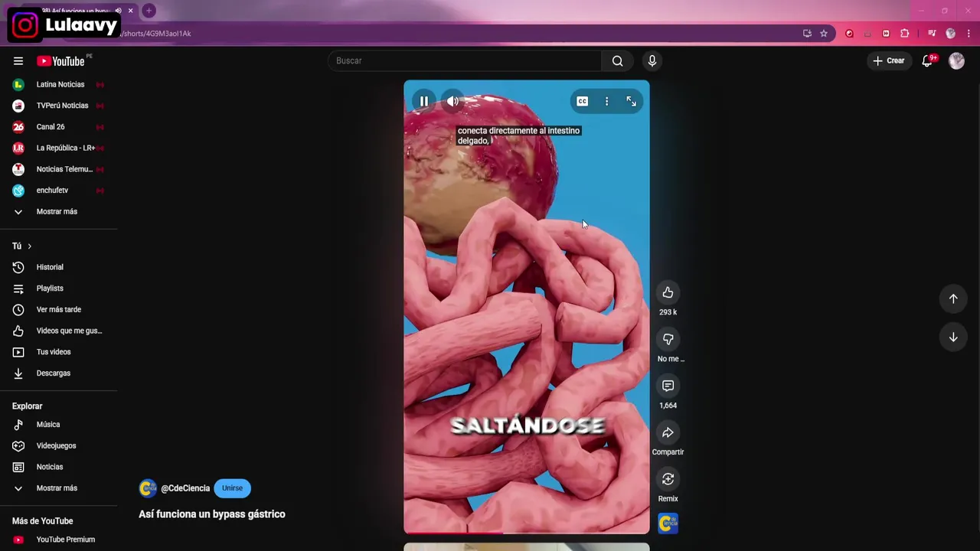Open the CdeCiencia channel avatar
980x551 pixels.
tap(147, 488)
